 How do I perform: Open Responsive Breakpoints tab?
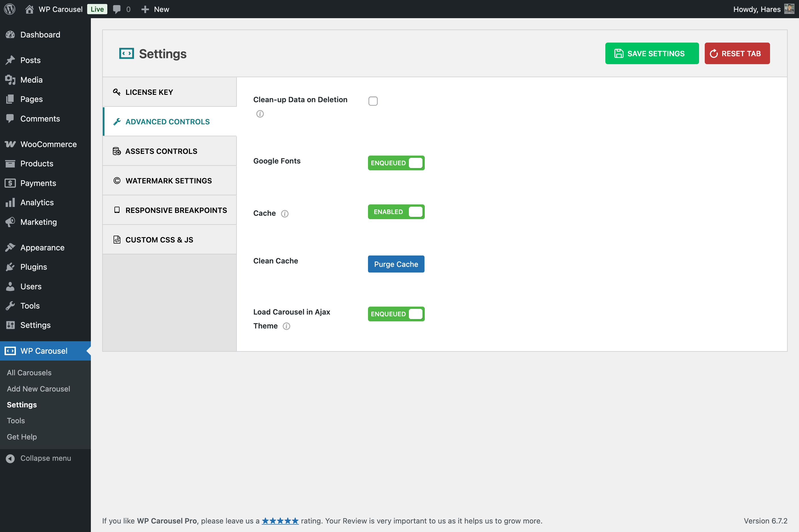tap(170, 210)
